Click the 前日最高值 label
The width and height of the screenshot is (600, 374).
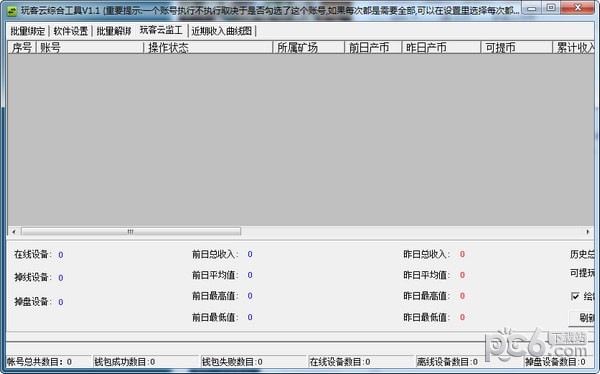(215, 296)
